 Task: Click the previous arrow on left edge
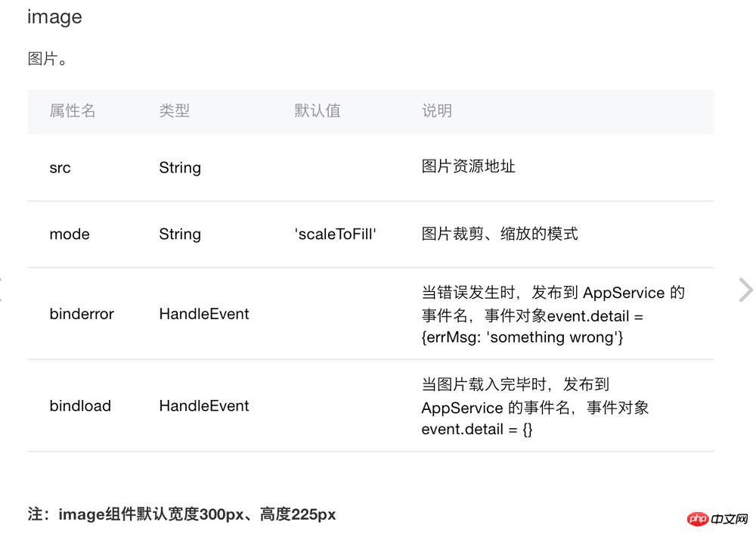pyautogui.click(x=2, y=290)
